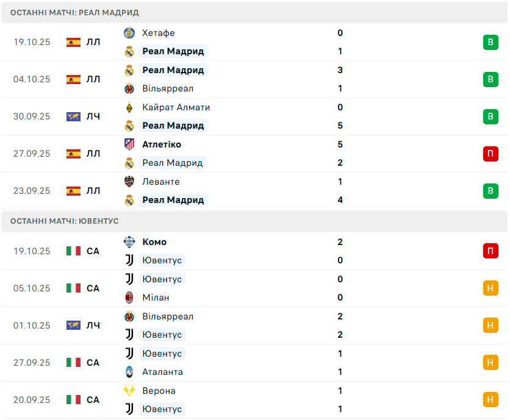Click the Villarreal crest in the 04.10.25 match
510x420 pixels.
pyautogui.click(x=129, y=88)
